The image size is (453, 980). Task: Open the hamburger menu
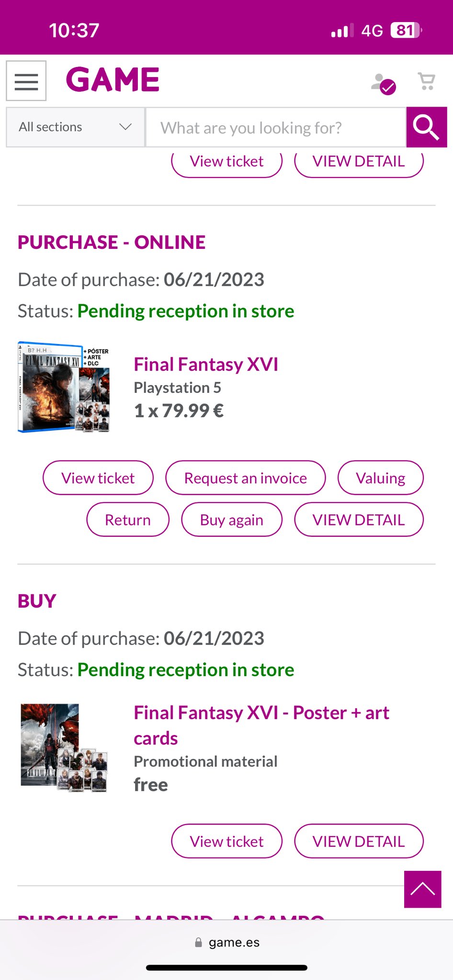coord(26,81)
